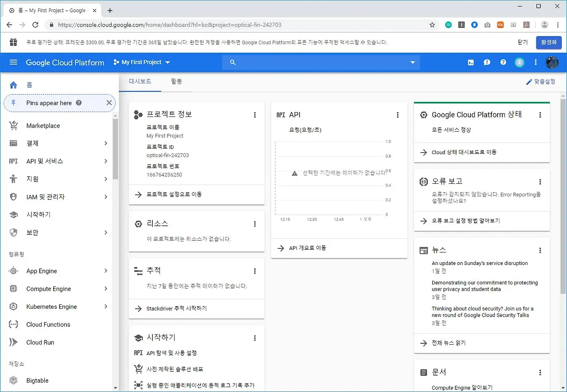Expand the IAM 및 관리자 submenu
Screen dimensions: 567x392
(x=106, y=197)
